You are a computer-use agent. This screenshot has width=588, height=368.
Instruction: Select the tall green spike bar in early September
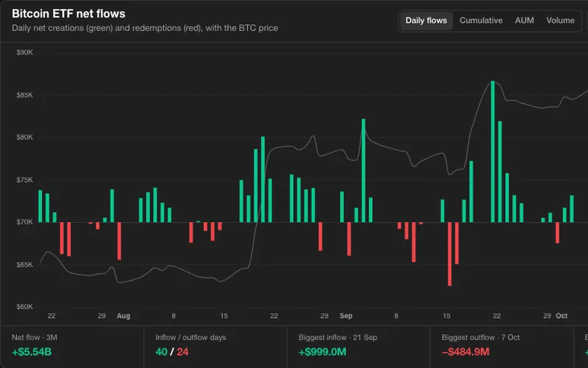363,171
